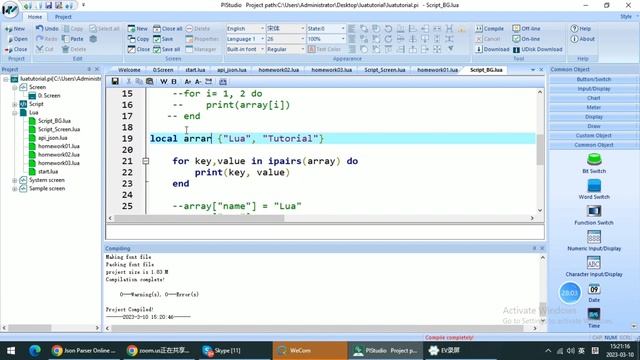Click Paste in Edit group
The image size is (640, 360).
[73, 39]
